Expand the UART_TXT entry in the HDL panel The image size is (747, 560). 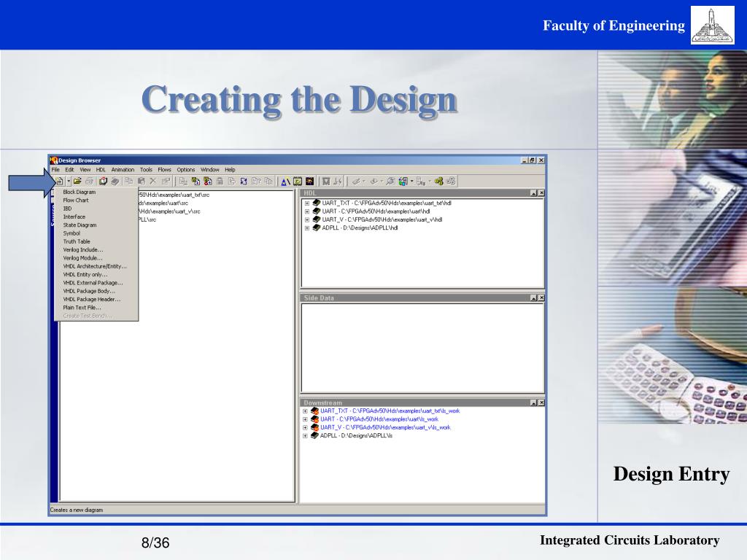pos(307,203)
